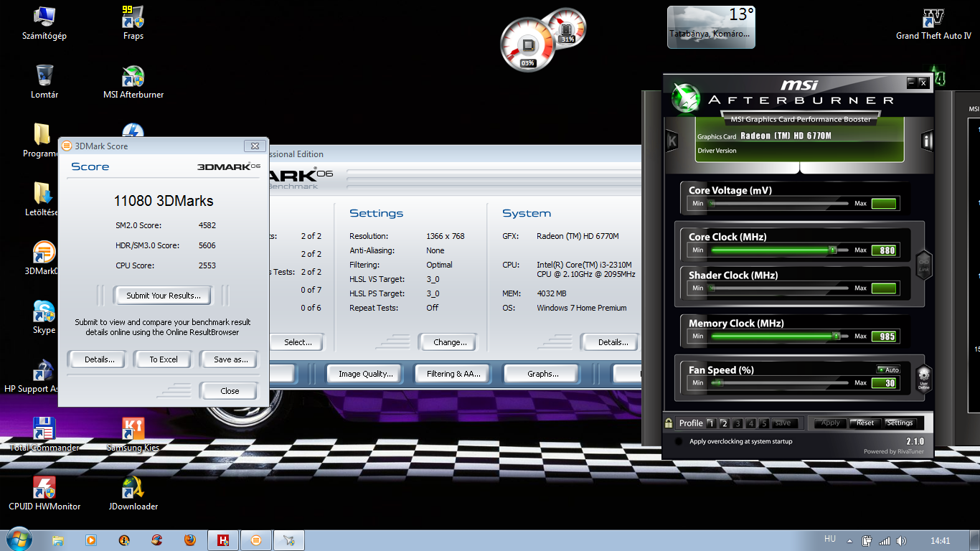Open the Grand Theft Auto IV shortcut
The height and width of the screenshot is (551, 980).
(933, 23)
